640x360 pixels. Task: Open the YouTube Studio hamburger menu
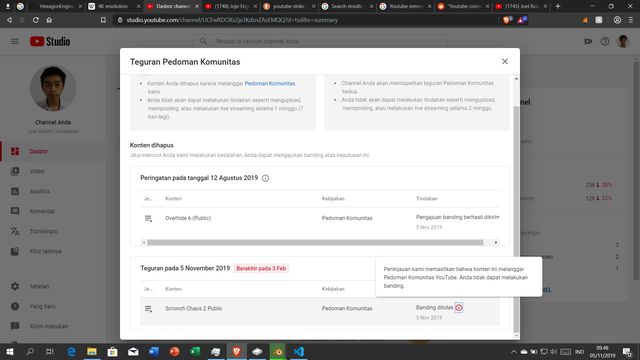click(x=15, y=41)
